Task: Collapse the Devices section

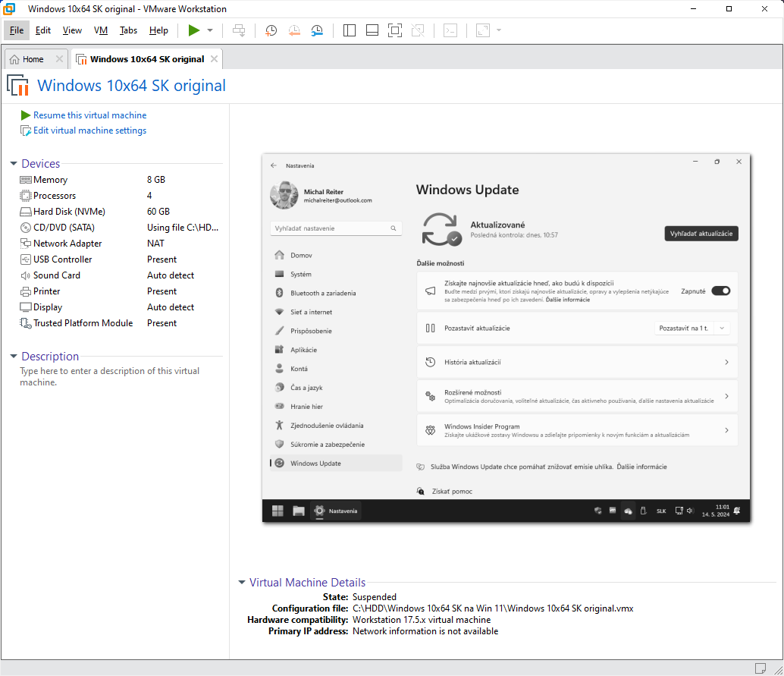Action: coord(14,164)
